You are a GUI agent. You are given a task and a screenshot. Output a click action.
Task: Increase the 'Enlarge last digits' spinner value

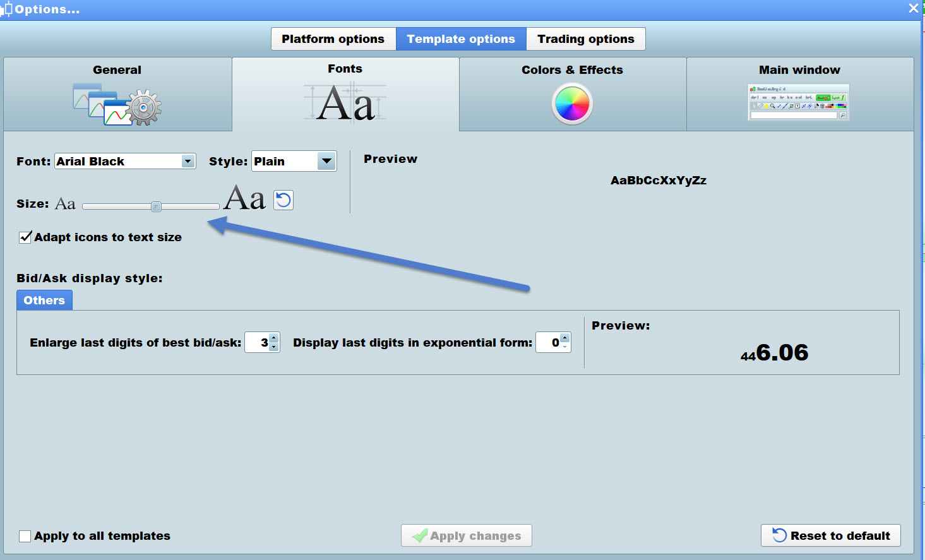coord(274,338)
